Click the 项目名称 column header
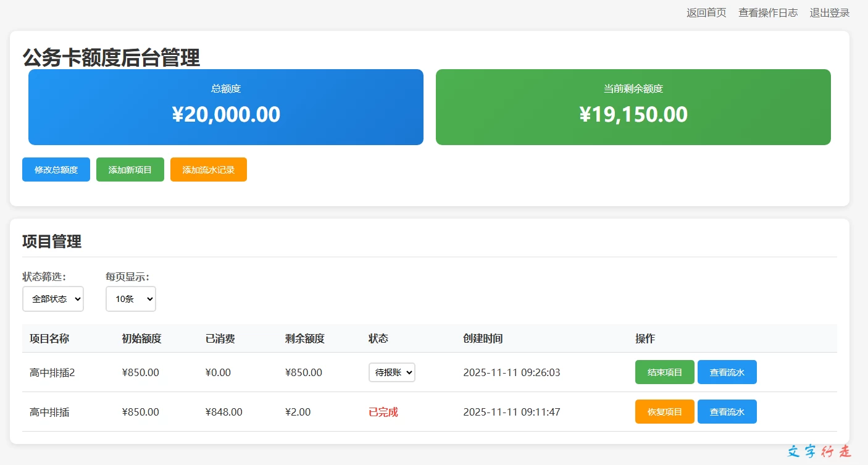The height and width of the screenshot is (465, 868). (49, 338)
